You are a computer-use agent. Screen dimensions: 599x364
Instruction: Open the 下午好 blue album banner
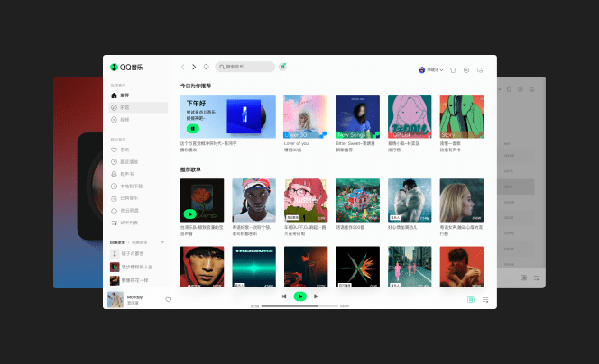[x=228, y=116]
